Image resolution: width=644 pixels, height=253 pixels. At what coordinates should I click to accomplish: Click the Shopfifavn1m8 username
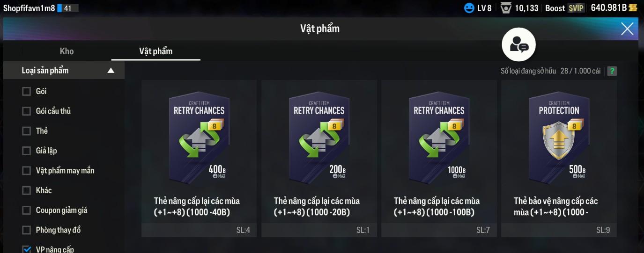pyautogui.click(x=29, y=8)
